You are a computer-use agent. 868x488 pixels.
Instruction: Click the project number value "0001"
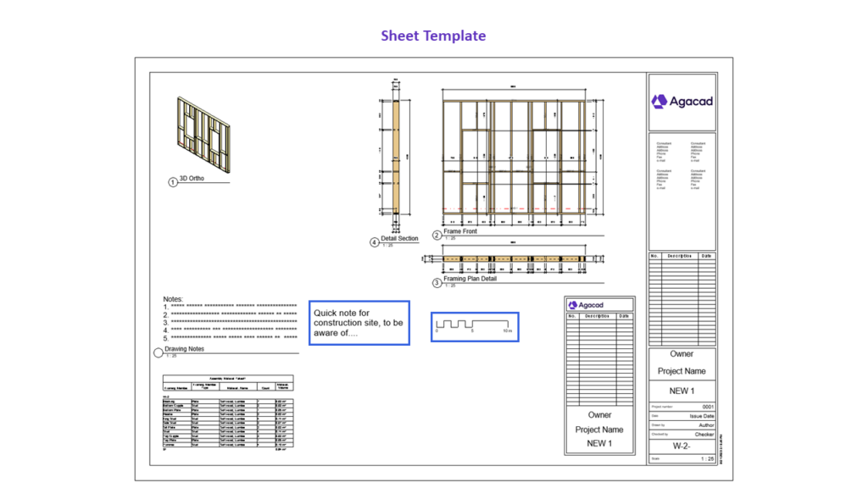point(708,407)
